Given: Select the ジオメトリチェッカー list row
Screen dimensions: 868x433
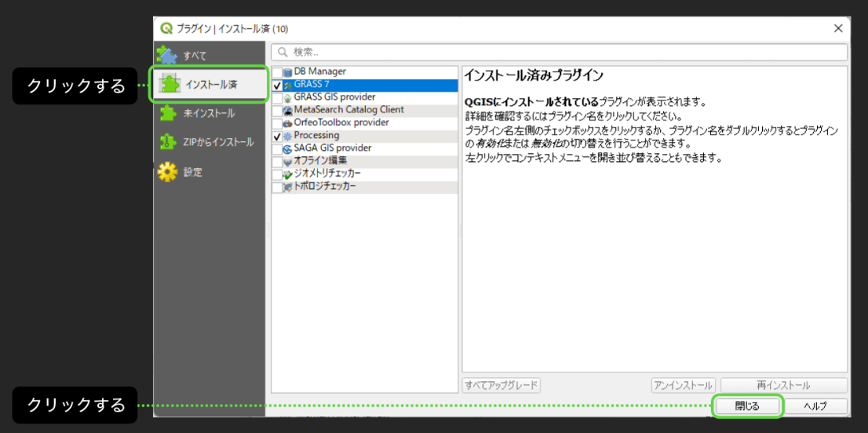Looking at the screenshot, I should pos(365,175).
